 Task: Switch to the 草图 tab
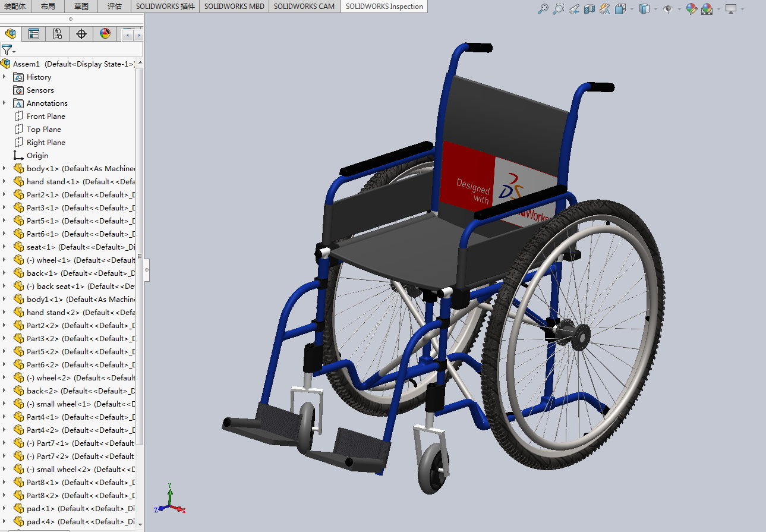pos(81,7)
